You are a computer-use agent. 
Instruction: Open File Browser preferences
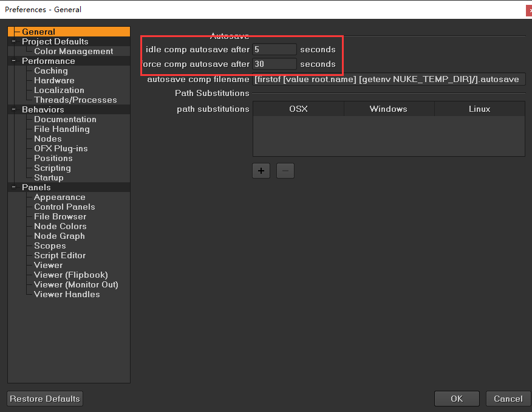tap(60, 216)
